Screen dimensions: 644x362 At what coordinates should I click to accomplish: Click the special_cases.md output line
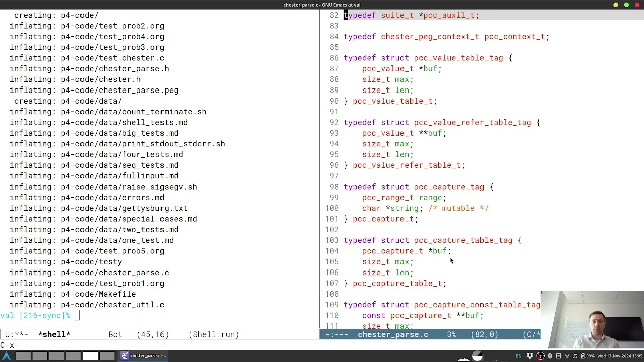click(103, 219)
